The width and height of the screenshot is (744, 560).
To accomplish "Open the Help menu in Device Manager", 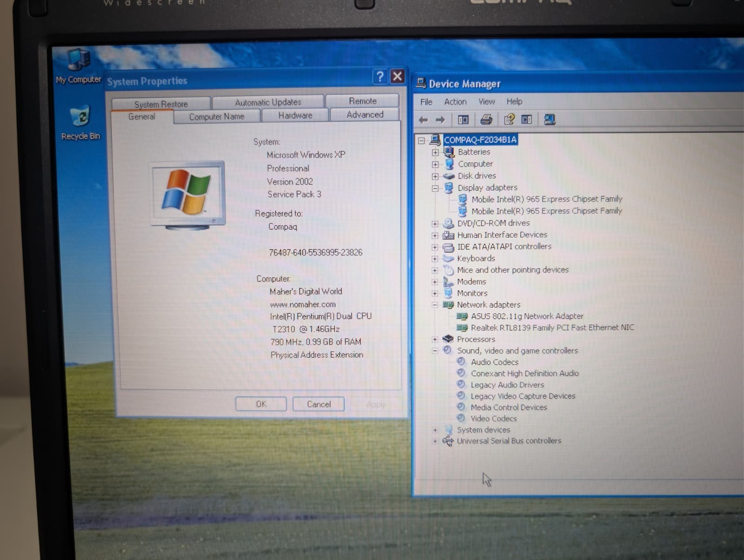I will click(514, 101).
